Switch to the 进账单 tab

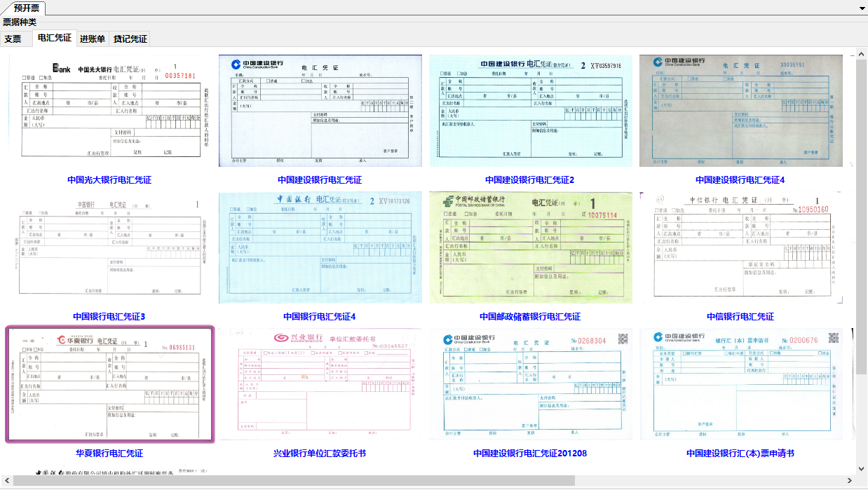pos(93,39)
